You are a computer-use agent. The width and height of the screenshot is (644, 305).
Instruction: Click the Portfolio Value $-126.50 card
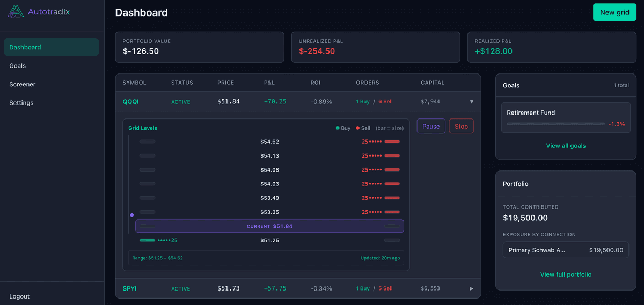tap(200, 47)
